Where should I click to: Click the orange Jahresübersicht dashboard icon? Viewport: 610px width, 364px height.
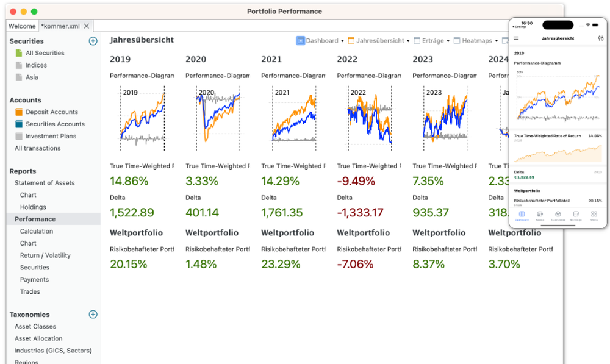tap(351, 40)
